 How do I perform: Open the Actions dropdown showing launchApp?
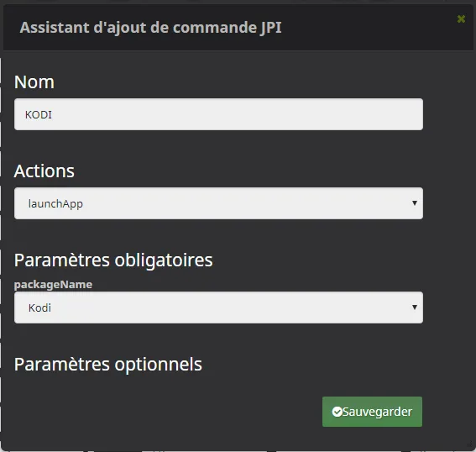(218, 203)
